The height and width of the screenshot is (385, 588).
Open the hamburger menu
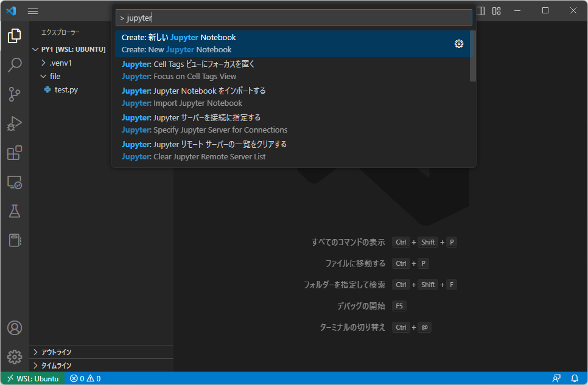[33, 10]
